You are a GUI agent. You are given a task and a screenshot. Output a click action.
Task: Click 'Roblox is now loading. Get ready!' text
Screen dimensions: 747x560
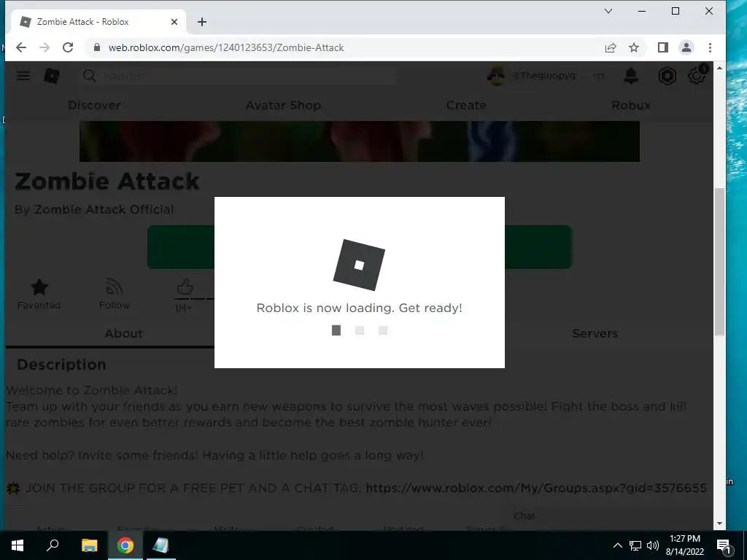[x=359, y=308]
